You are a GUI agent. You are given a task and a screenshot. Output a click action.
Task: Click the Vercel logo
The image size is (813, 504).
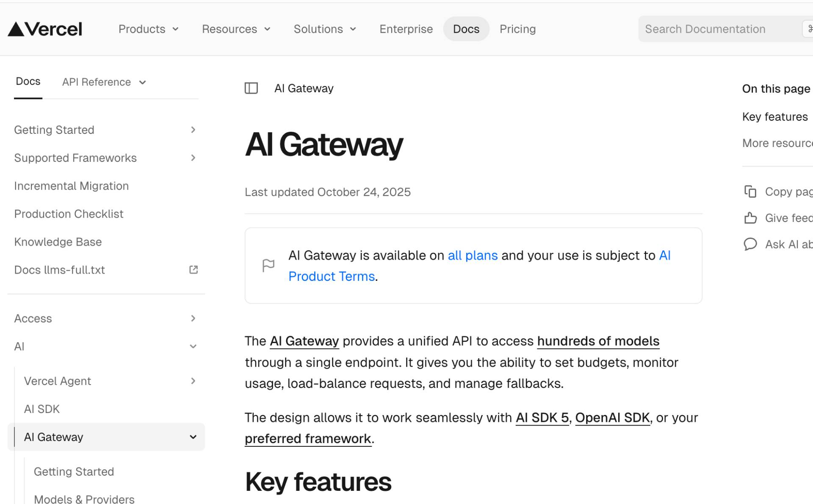tap(45, 29)
